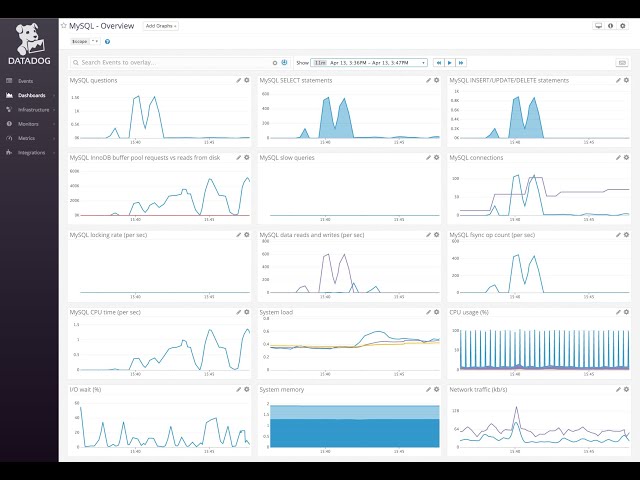The width and height of the screenshot is (640, 480).
Task: Edit the MySQL locking rate graph
Action: click(239, 235)
